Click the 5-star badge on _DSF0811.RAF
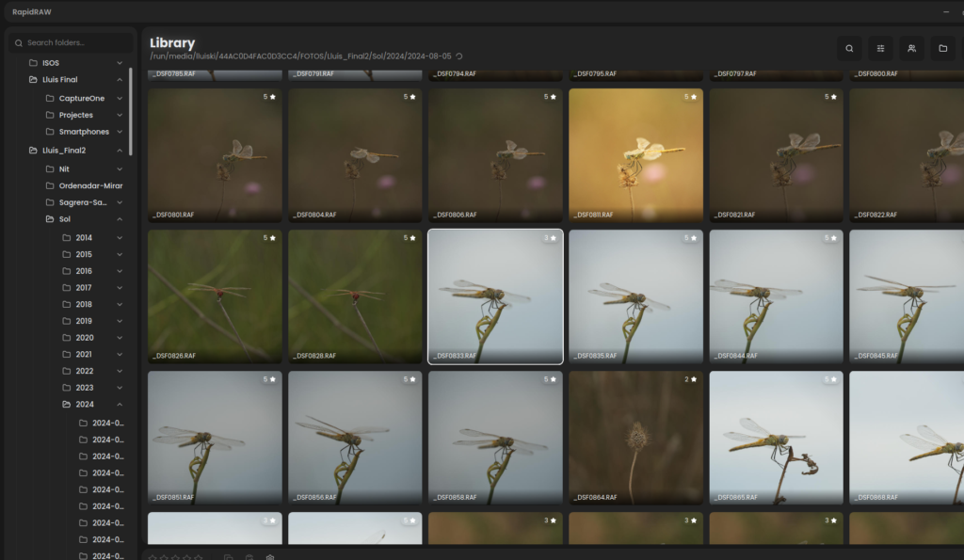This screenshot has height=560, width=964. [x=690, y=97]
